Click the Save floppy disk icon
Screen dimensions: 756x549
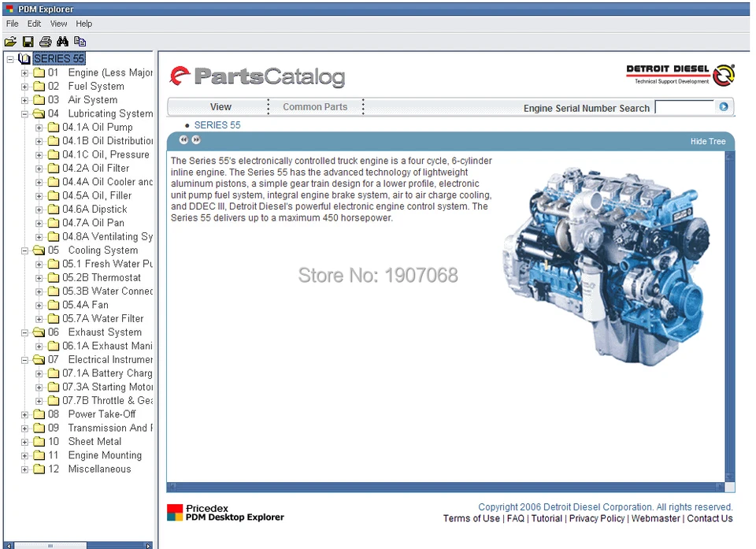(28, 42)
